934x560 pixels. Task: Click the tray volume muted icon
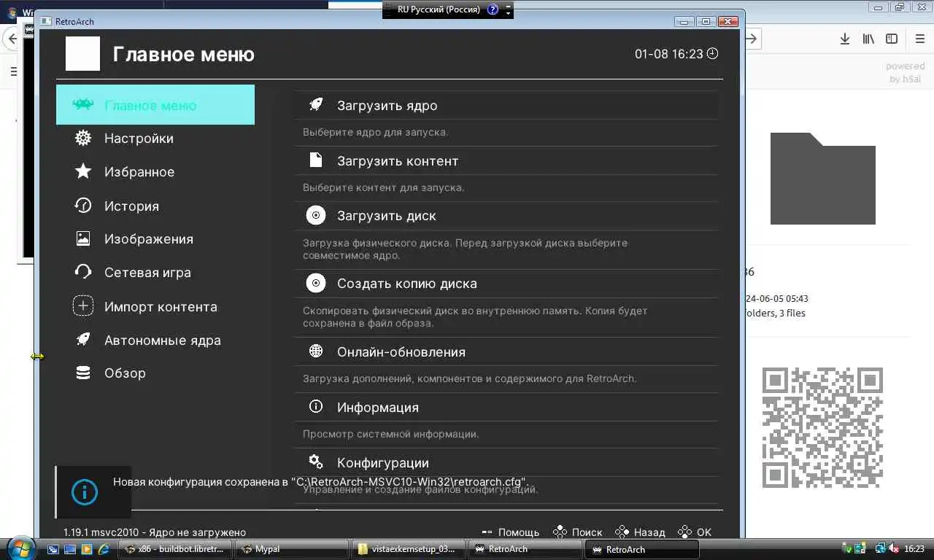[894, 548]
